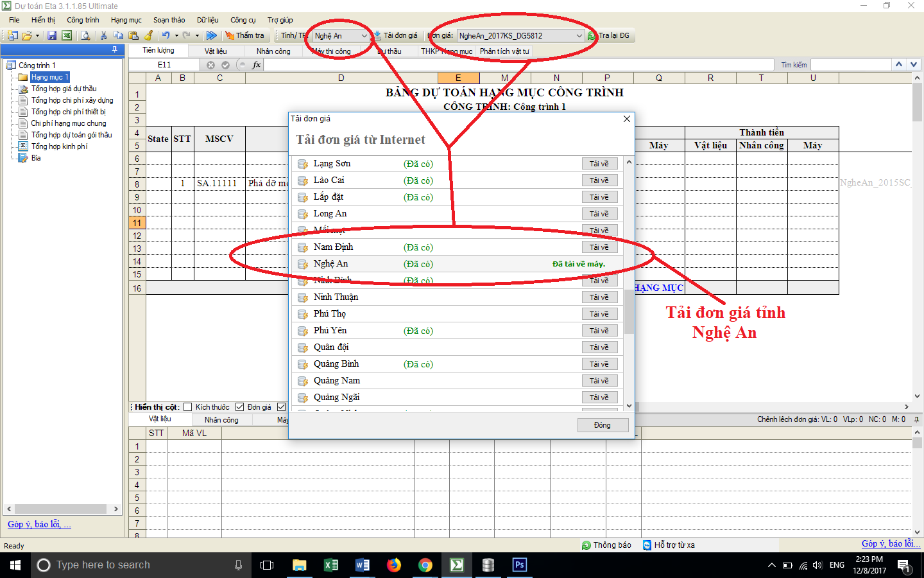The image size is (924, 578).
Task: Click the Đóng button in dialog
Action: 602,425
